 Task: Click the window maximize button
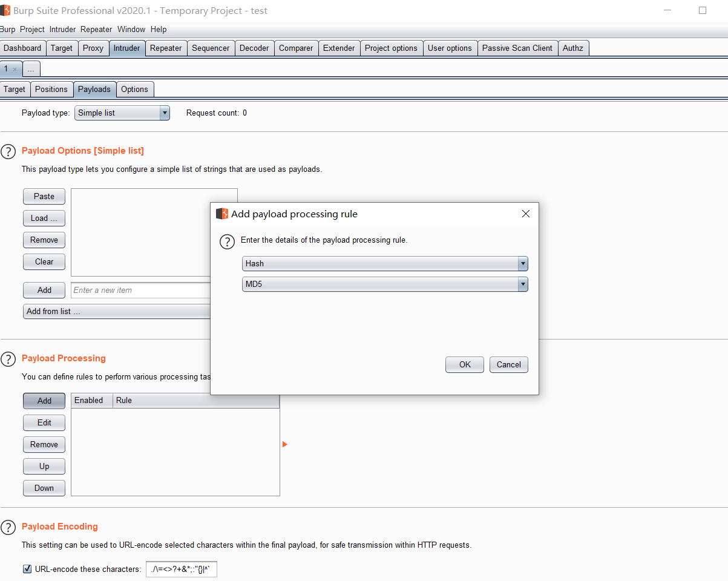point(703,10)
